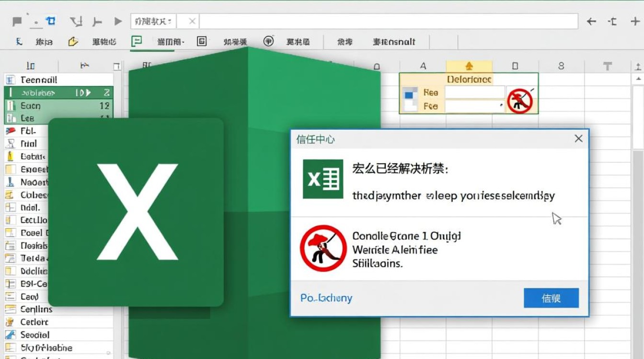Image resolution: width=644 pixels, height=359 pixels.
Task: Click the circular icon in the ribbon row
Action: pos(269,42)
